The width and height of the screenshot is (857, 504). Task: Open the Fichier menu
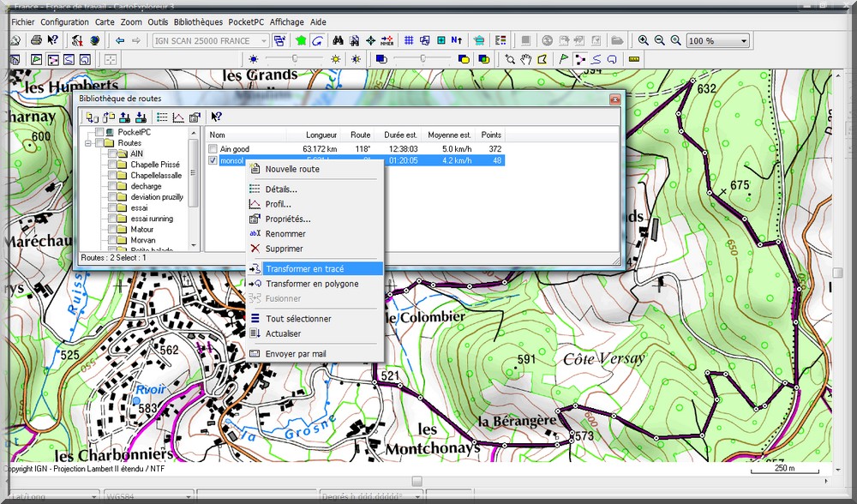click(23, 22)
